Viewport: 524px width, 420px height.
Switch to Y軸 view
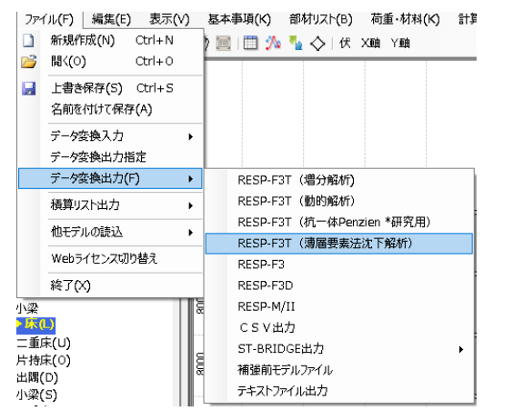tap(400, 44)
